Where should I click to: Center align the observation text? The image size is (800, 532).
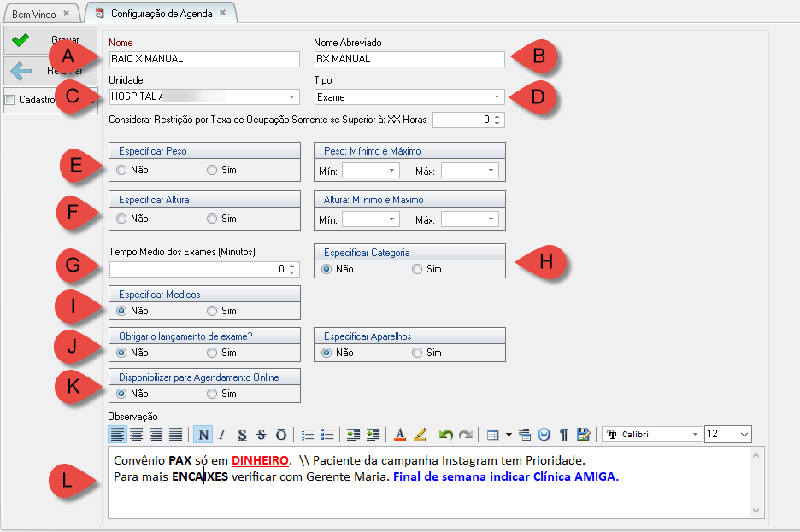(x=137, y=435)
